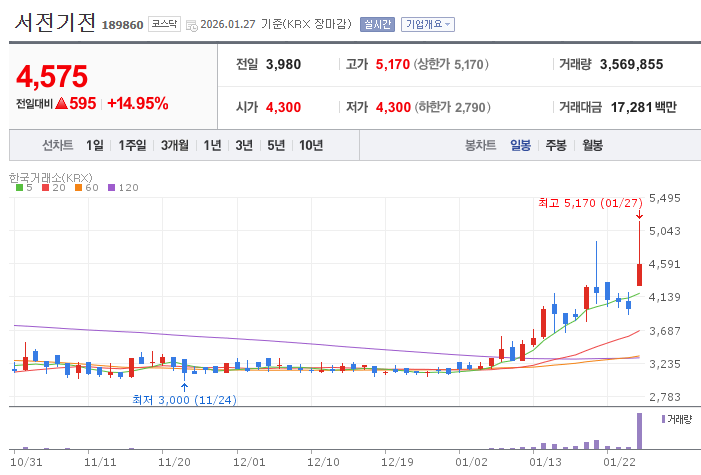
Task: Click the trading value 17,281 백만
Action: [x=643, y=107]
